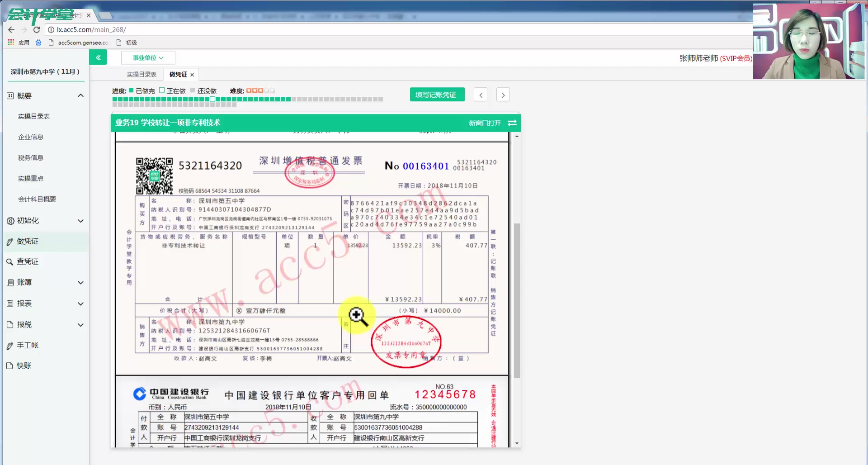Toggle the 已做完 checkbox
The height and width of the screenshot is (465, 868).
[130, 90]
